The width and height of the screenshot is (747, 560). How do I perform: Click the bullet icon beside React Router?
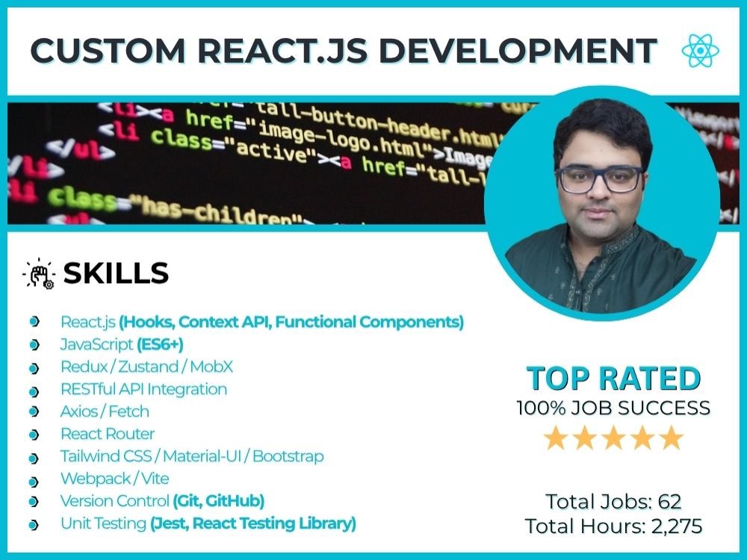point(33,435)
